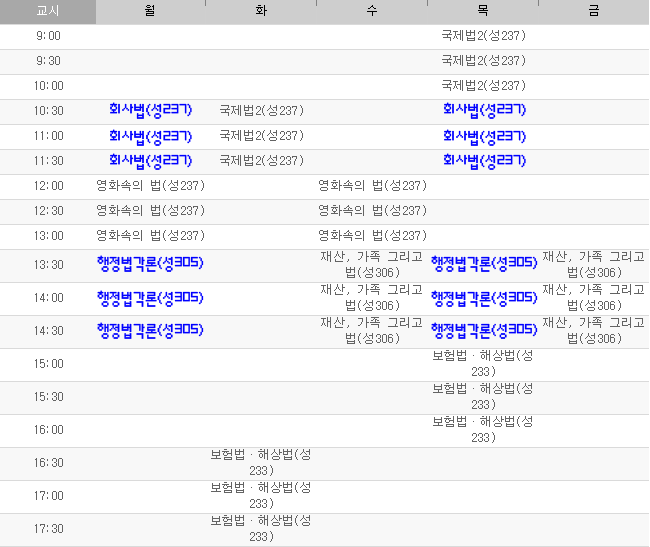The image size is (650, 547).
Task: Click the 17:30 time label
Action: [x=49, y=529]
